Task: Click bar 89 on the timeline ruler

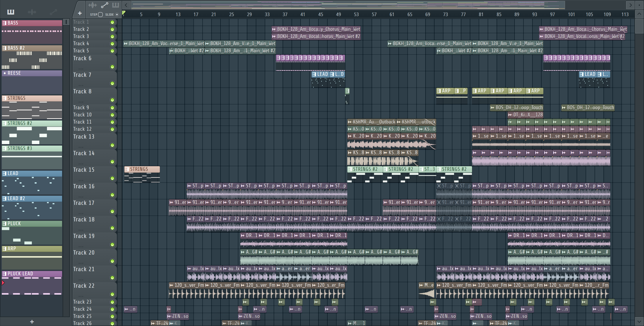Action: tap(517, 14)
